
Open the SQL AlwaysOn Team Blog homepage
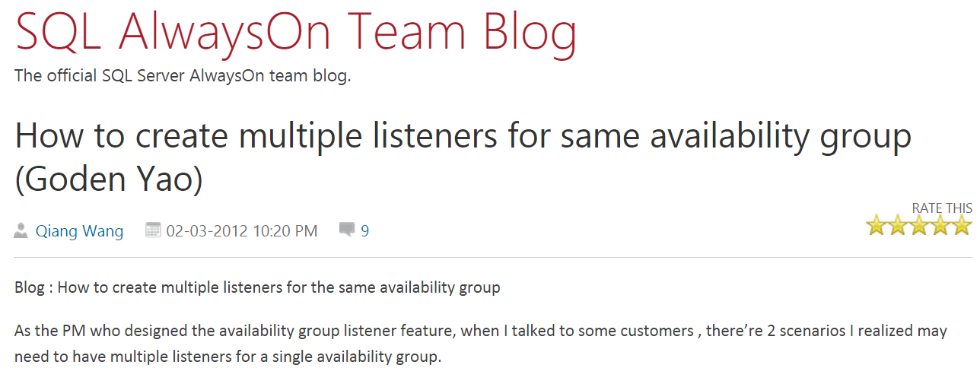(x=296, y=33)
